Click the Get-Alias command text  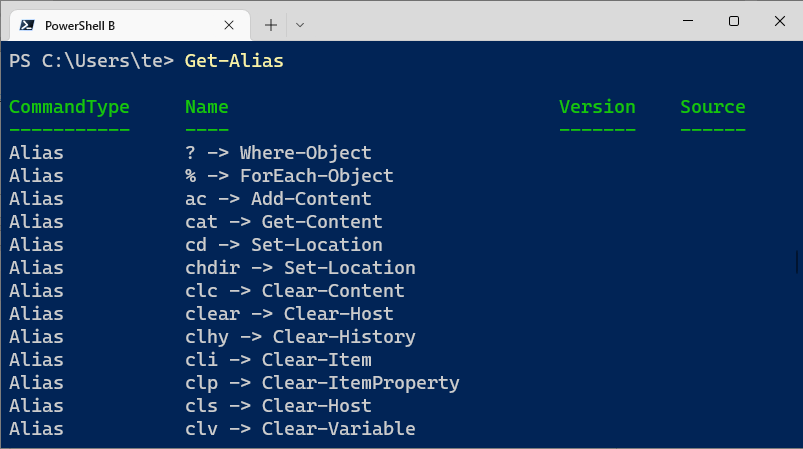click(x=234, y=61)
